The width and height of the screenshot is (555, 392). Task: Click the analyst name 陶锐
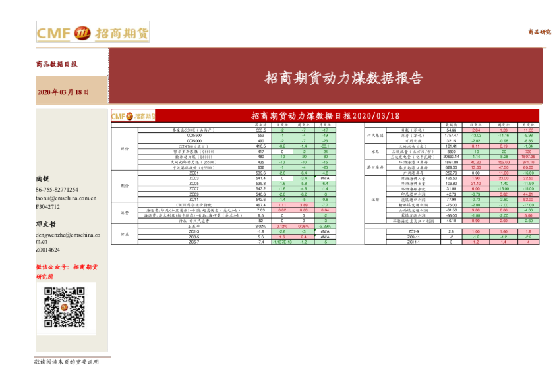tap(43, 179)
